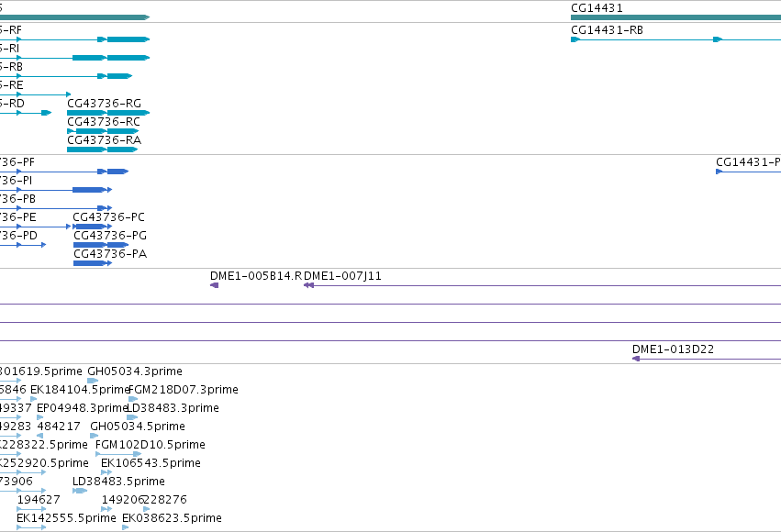This screenshot has height=532, width=781.
Task: Open the 194627 EST label
Action: pos(39,500)
